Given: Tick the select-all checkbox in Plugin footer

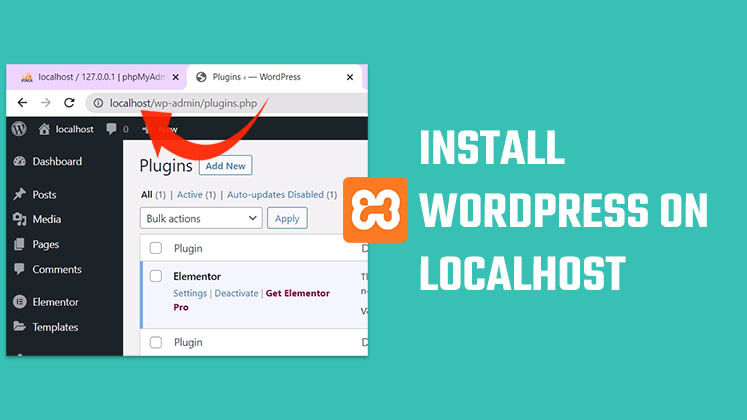Looking at the screenshot, I should click(x=156, y=342).
